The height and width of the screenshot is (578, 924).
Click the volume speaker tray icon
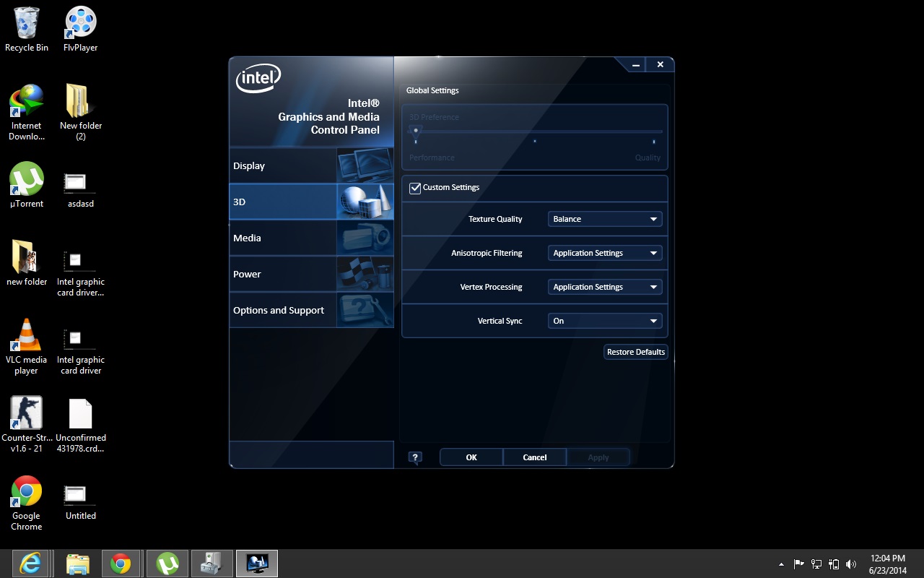[851, 564]
